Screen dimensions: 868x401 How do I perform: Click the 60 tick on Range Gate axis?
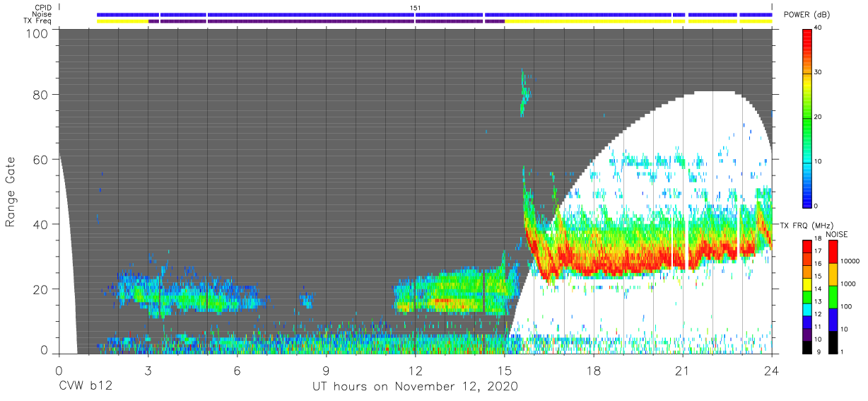point(40,159)
